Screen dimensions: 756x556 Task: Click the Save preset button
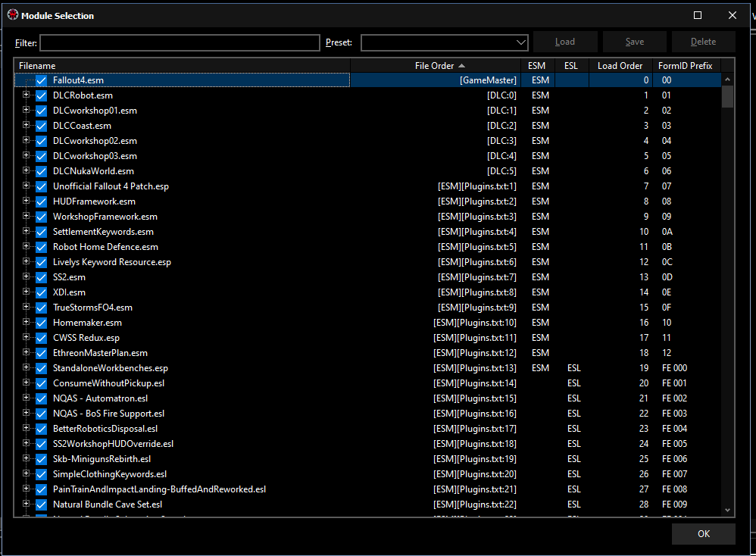pyautogui.click(x=635, y=42)
